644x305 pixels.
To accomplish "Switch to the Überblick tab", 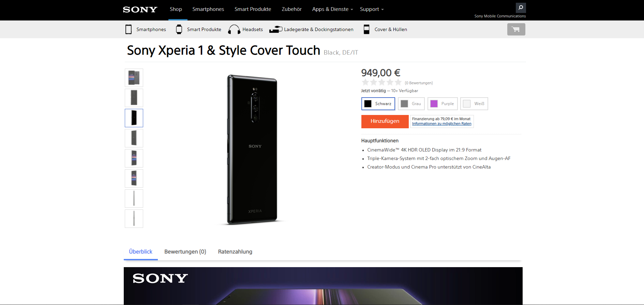I will 140,252.
